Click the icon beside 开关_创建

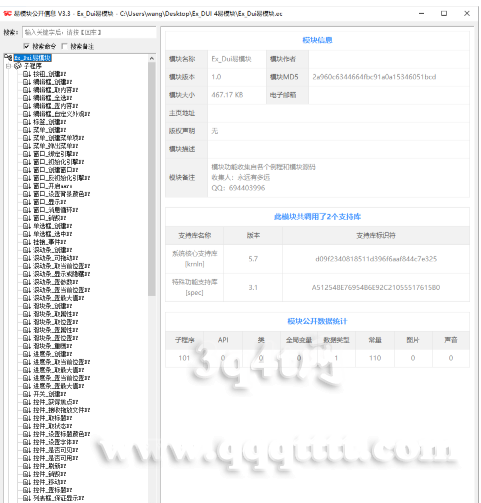coord(27,394)
